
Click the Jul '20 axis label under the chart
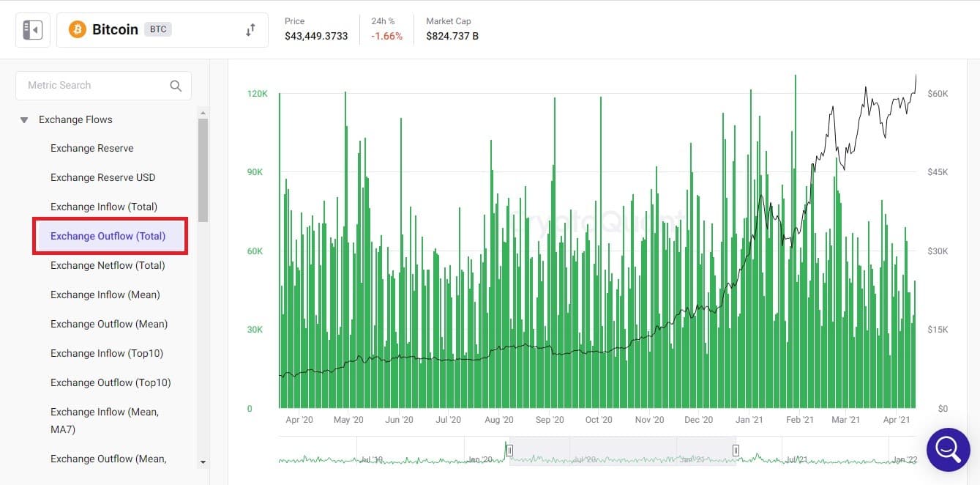coord(448,420)
